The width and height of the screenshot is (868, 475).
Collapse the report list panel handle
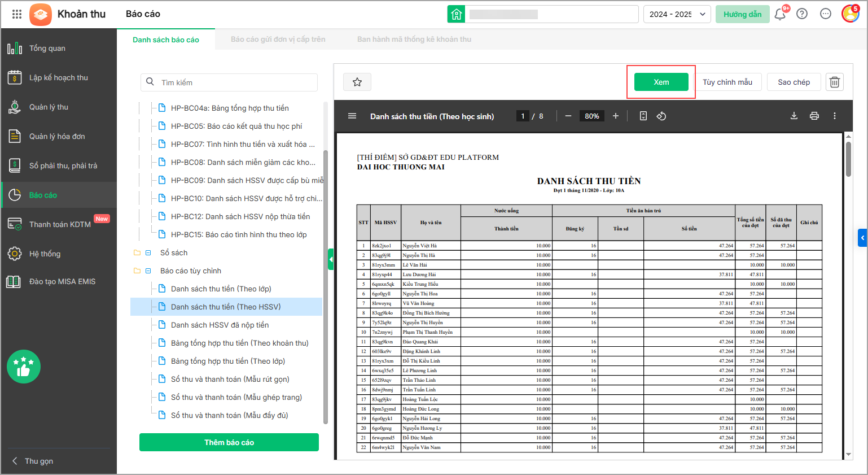(331, 260)
